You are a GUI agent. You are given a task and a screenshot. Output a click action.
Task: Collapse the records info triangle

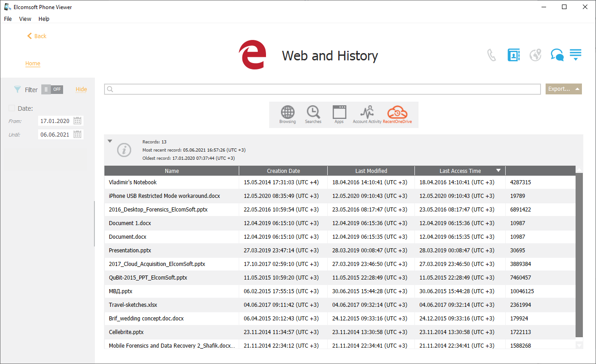110,141
